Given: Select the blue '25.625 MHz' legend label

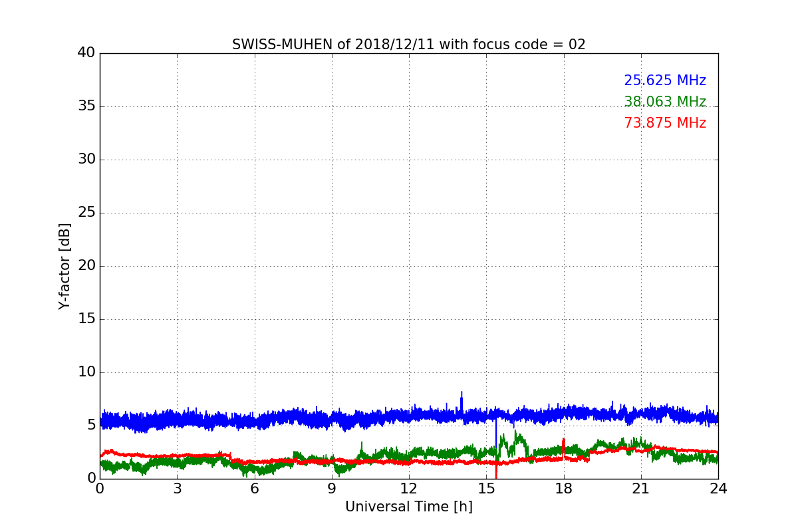Looking at the screenshot, I should pyautogui.click(x=665, y=80).
